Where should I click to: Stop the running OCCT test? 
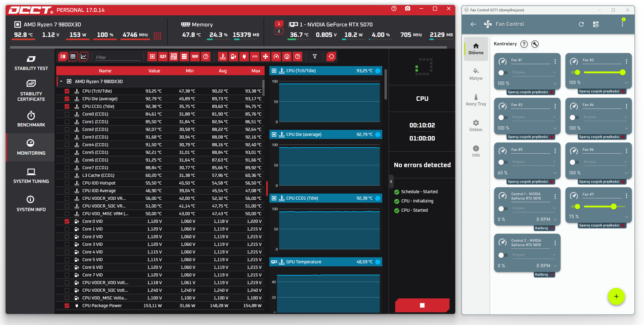[x=422, y=305]
